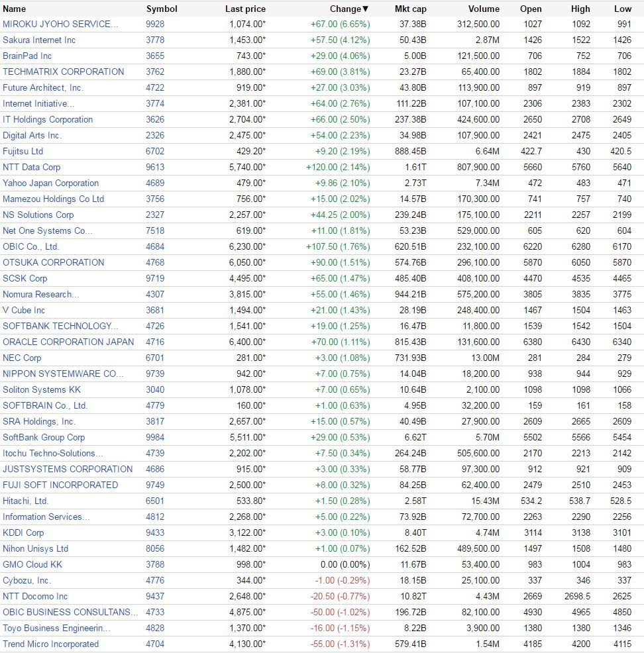Open SOFTBRAIN Co., Ltd. link

click(45, 405)
